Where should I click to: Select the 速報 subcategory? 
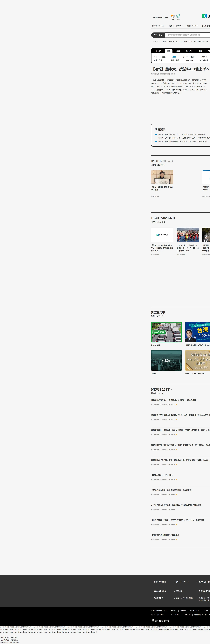tap(174, 57)
